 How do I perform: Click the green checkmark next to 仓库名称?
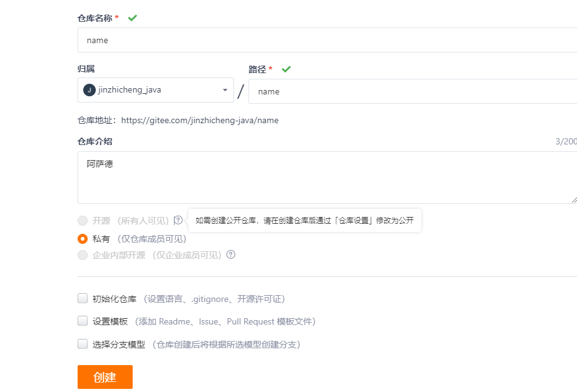[x=133, y=18]
